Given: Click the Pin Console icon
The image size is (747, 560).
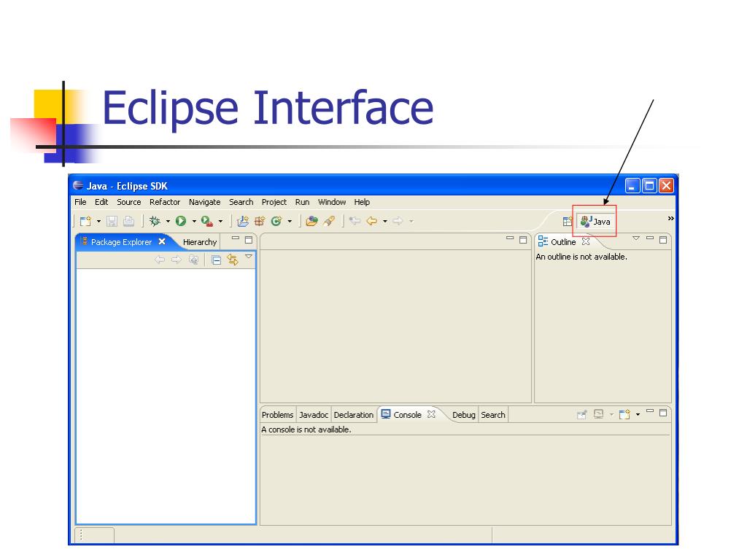Looking at the screenshot, I should coord(581,415).
